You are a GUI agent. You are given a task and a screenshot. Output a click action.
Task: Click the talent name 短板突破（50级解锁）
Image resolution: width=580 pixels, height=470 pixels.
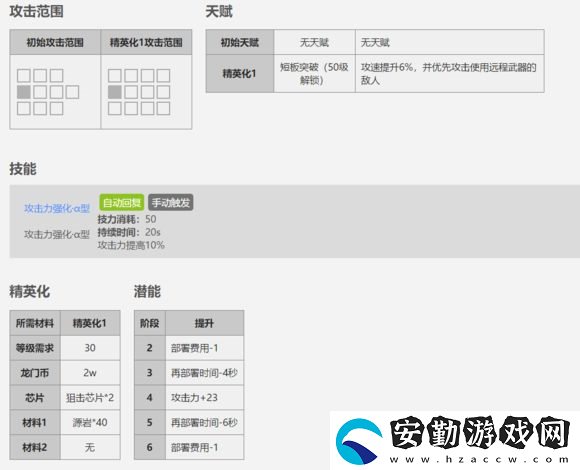tap(314, 73)
